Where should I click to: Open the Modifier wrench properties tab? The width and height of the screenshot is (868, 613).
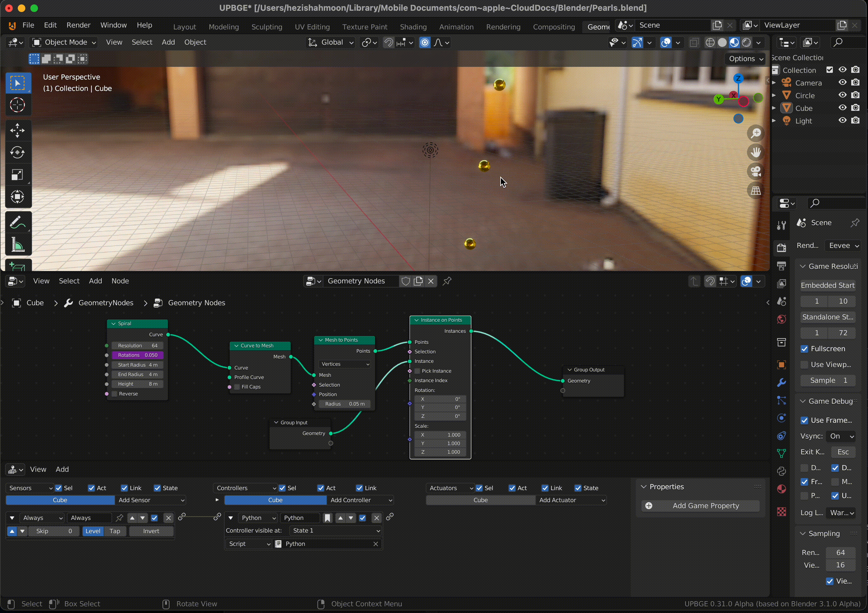tap(782, 382)
